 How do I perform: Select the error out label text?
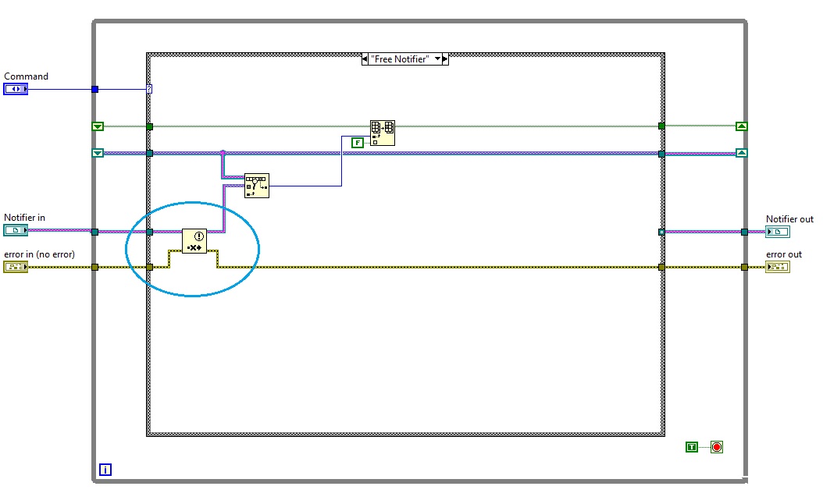[x=784, y=254]
